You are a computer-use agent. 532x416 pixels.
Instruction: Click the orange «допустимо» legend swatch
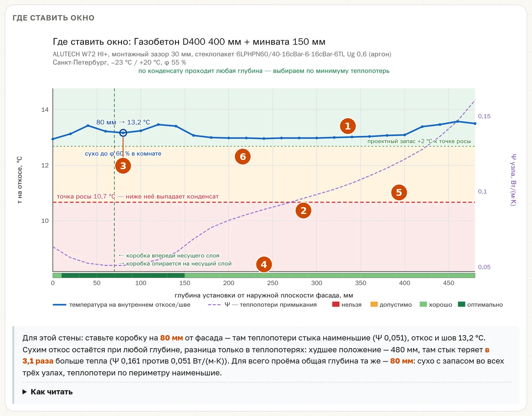tap(374, 304)
